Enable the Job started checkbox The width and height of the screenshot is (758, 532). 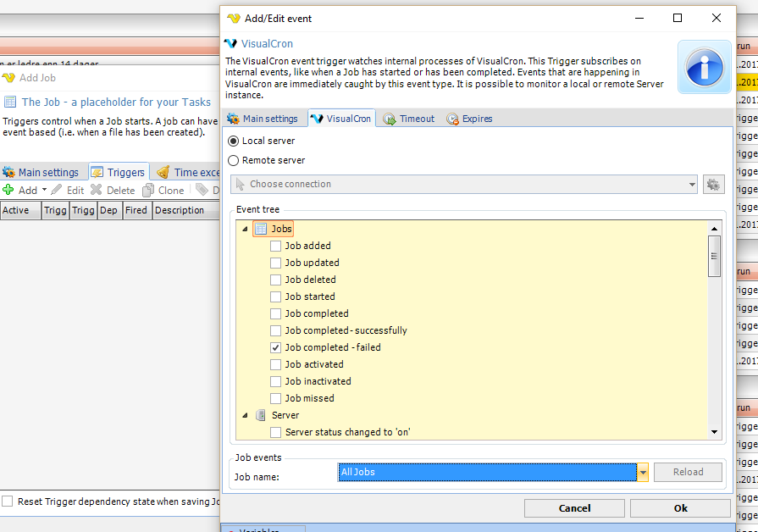275,296
